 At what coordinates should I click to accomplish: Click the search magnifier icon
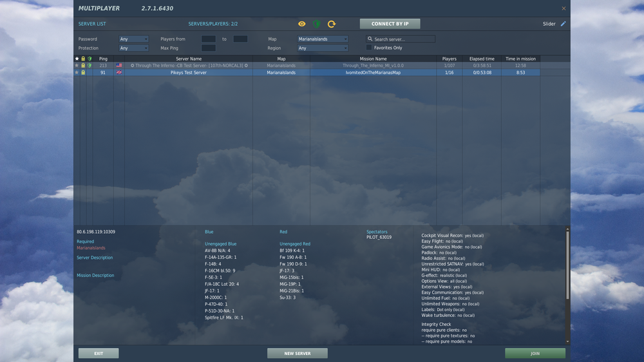(370, 39)
